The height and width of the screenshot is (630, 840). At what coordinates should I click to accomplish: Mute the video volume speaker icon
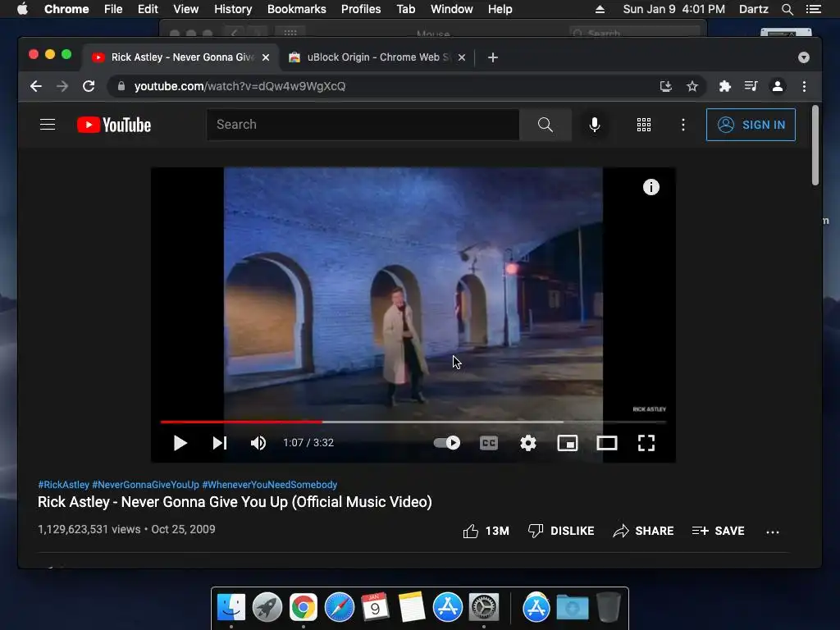[258, 443]
